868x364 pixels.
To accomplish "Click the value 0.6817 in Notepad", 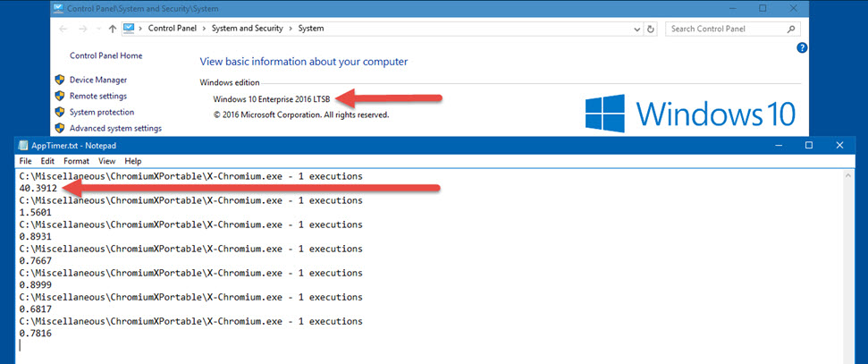I will (x=36, y=309).
